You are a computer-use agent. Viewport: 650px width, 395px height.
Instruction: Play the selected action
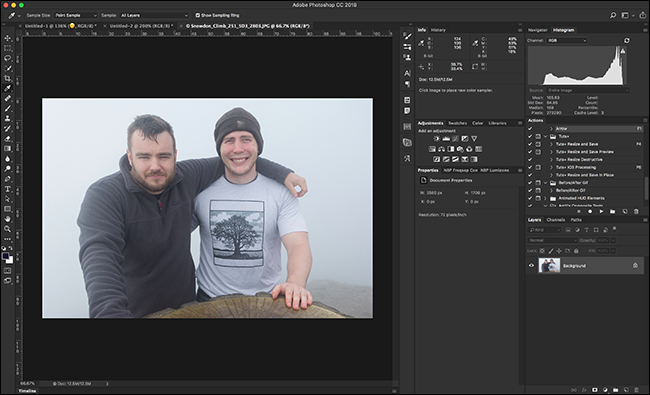(x=601, y=211)
